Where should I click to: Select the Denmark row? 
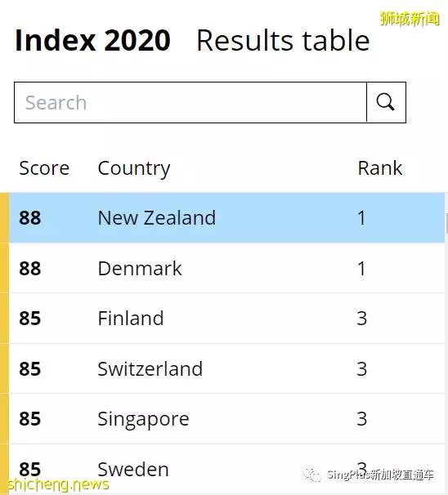click(226, 268)
